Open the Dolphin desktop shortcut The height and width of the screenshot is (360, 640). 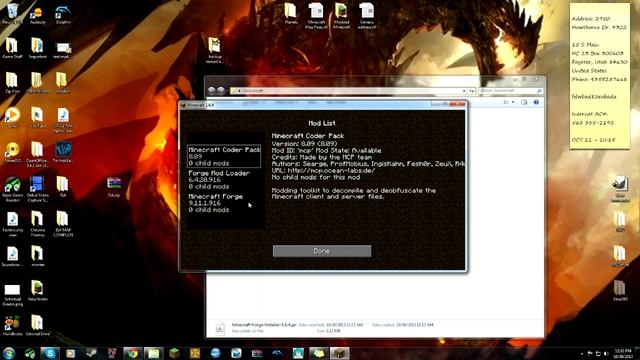click(x=63, y=15)
